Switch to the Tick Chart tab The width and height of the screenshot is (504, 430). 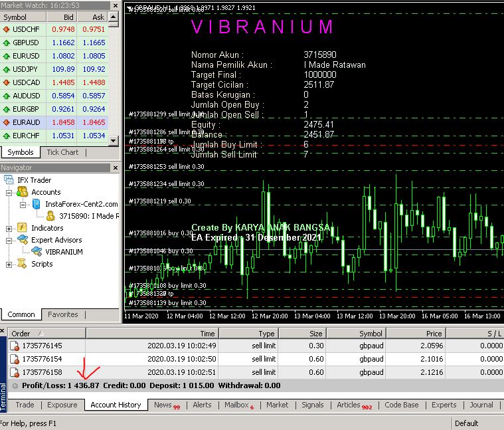pos(62,152)
